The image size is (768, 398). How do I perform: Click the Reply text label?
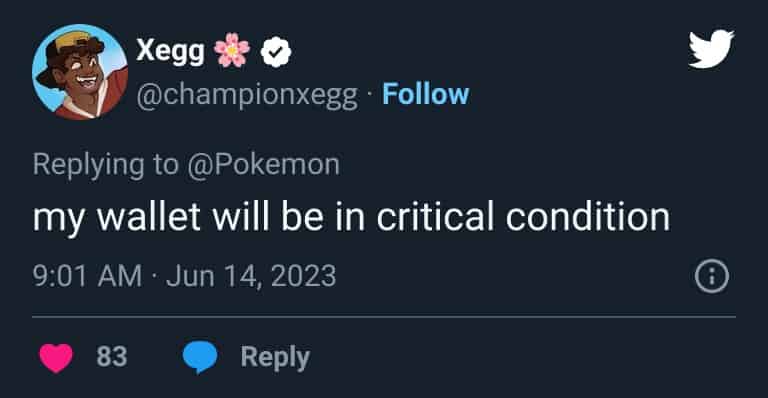[x=275, y=358]
